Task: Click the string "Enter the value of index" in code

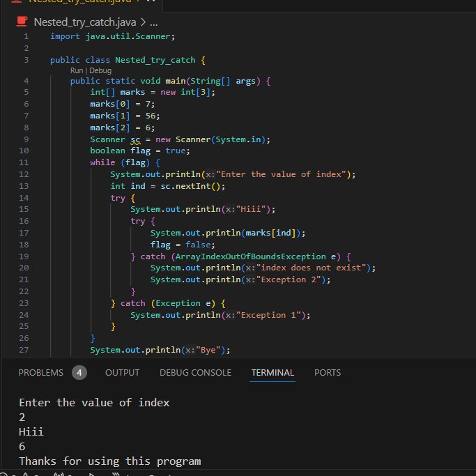Action: [x=281, y=174]
